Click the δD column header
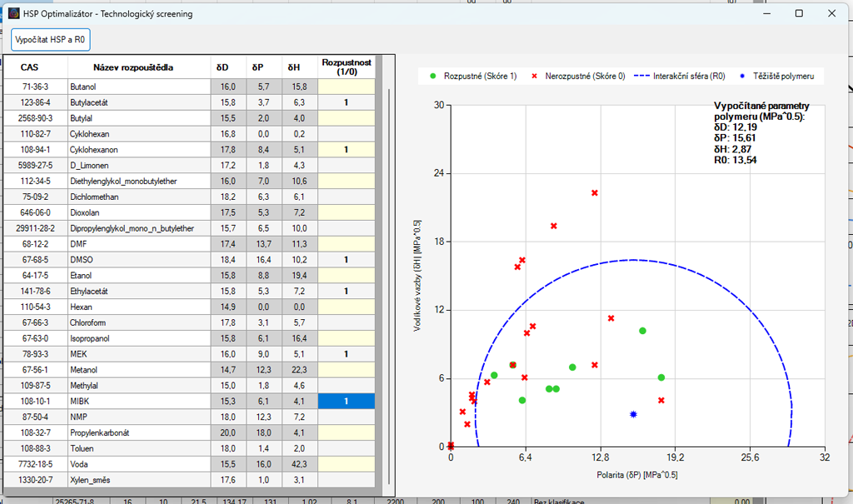Viewport: 853px width, 504px height. tap(228, 67)
